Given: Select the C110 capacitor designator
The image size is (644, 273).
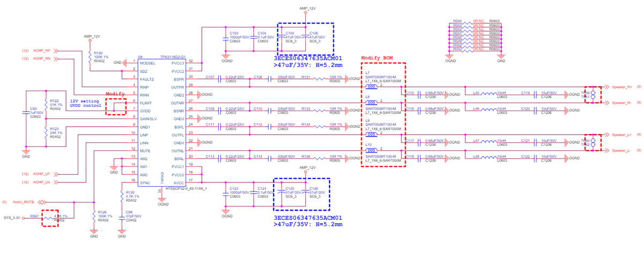Looking at the screenshot, I should point(258,108).
